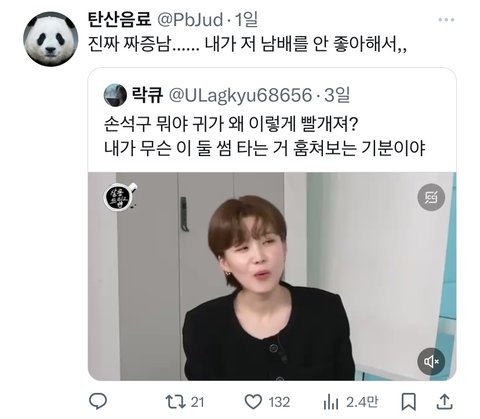Open the quoted tweet's 3일 timestamp

[337, 95]
